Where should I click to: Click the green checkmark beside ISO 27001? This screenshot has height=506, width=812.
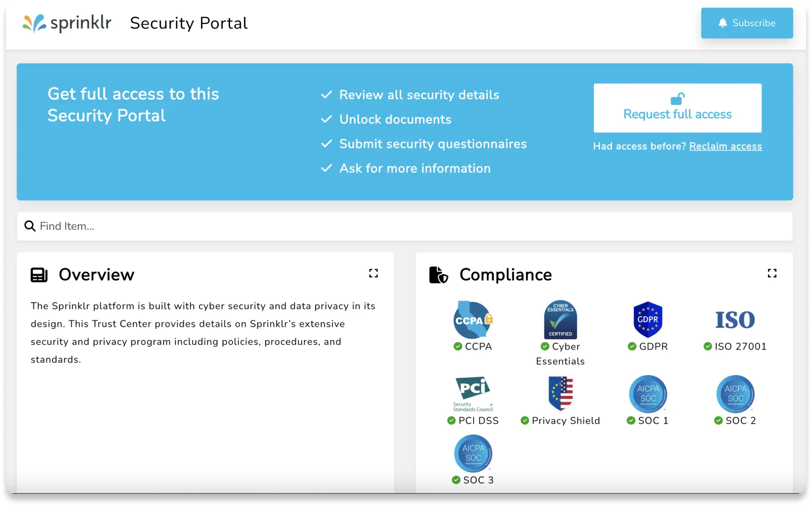pyautogui.click(x=707, y=346)
